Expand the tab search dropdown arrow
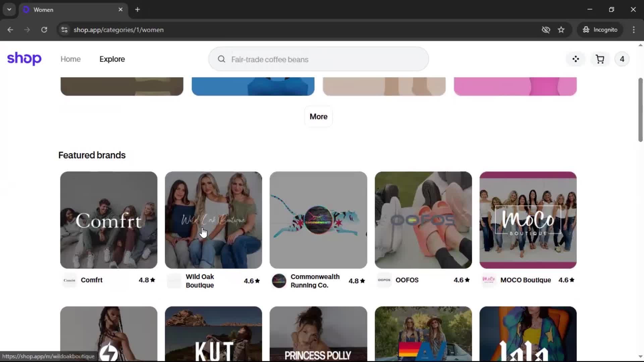Viewport: 644px width, 362px height. (x=9, y=10)
